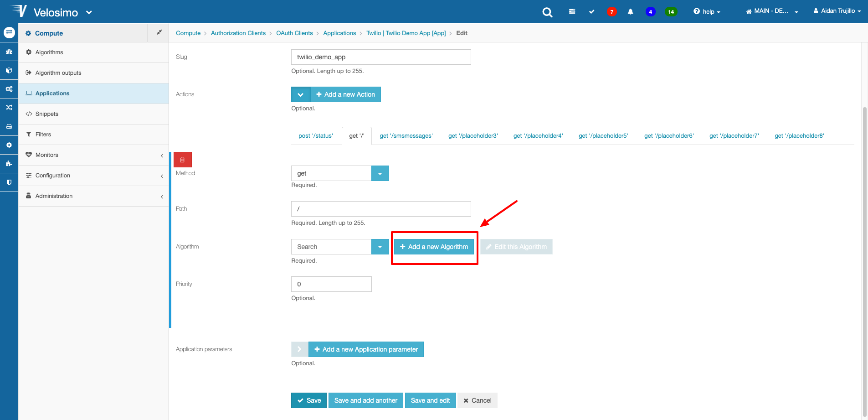This screenshot has width=868, height=420.
Task: Expand the Velosimo title dropdown chevron
Action: 89,12
